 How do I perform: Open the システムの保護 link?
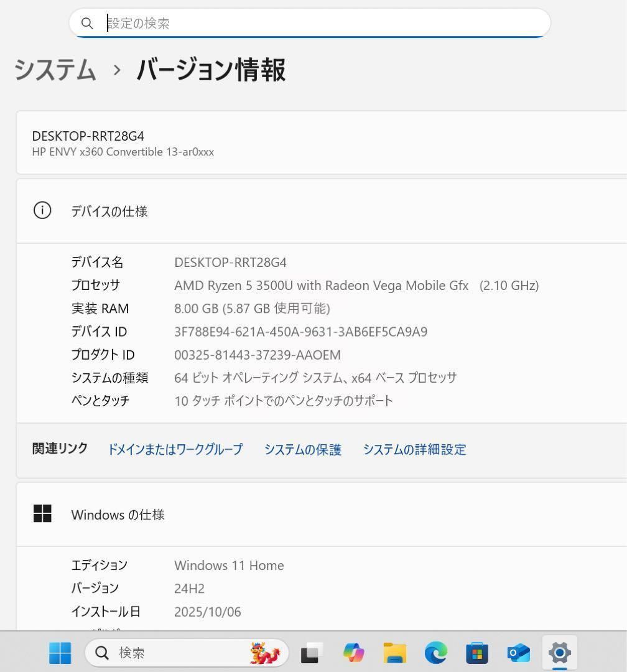coord(303,449)
